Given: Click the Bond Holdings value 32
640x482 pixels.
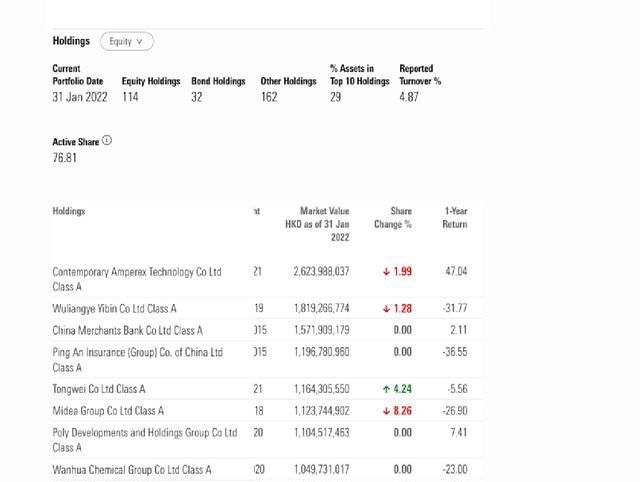Looking at the screenshot, I should coord(197,97).
